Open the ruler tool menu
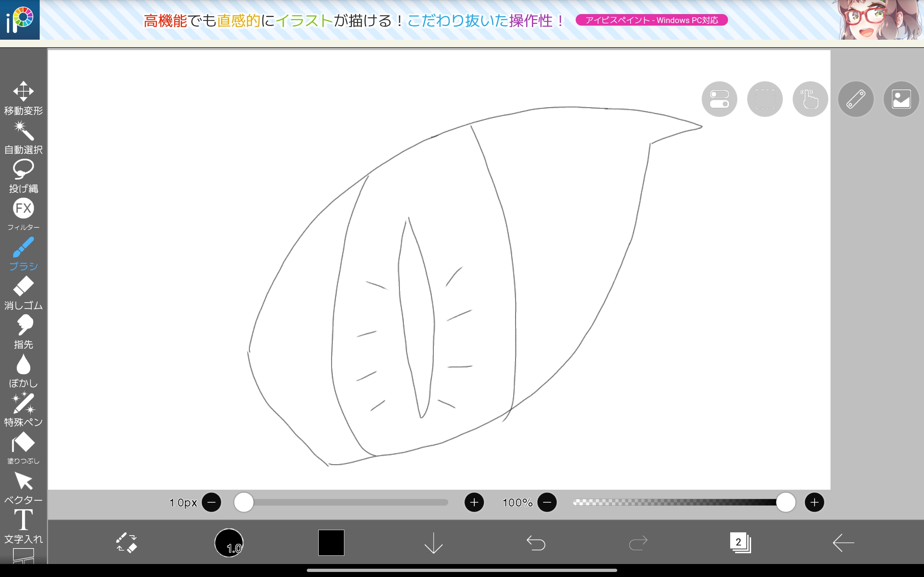 [x=855, y=99]
